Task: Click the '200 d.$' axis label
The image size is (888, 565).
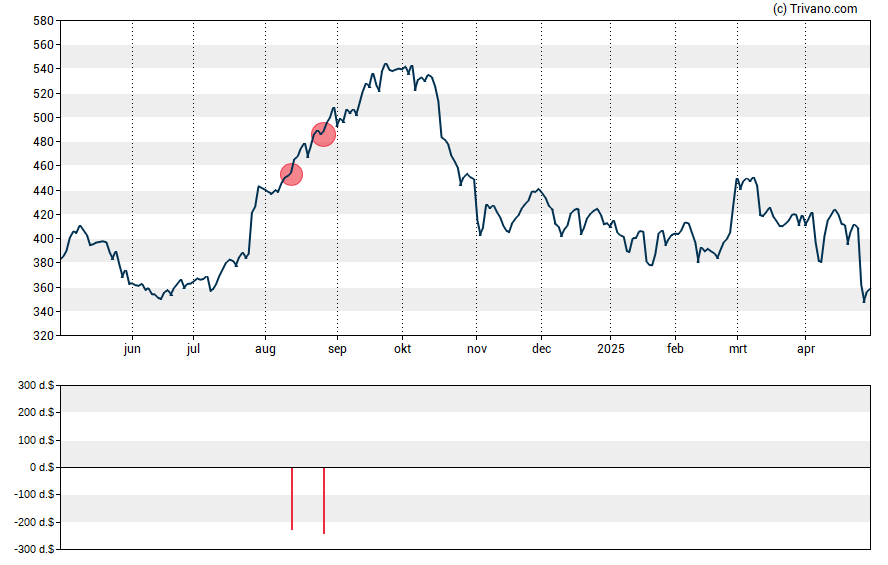Action: point(36,412)
